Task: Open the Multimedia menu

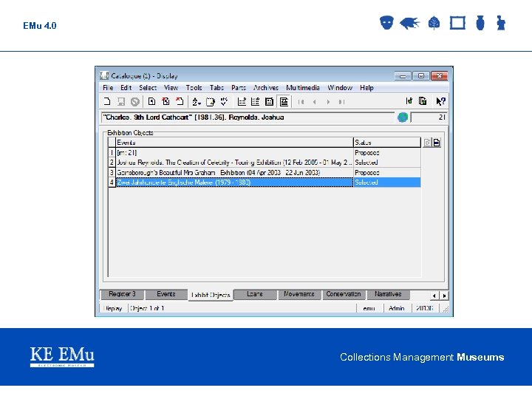Action: click(x=303, y=87)
